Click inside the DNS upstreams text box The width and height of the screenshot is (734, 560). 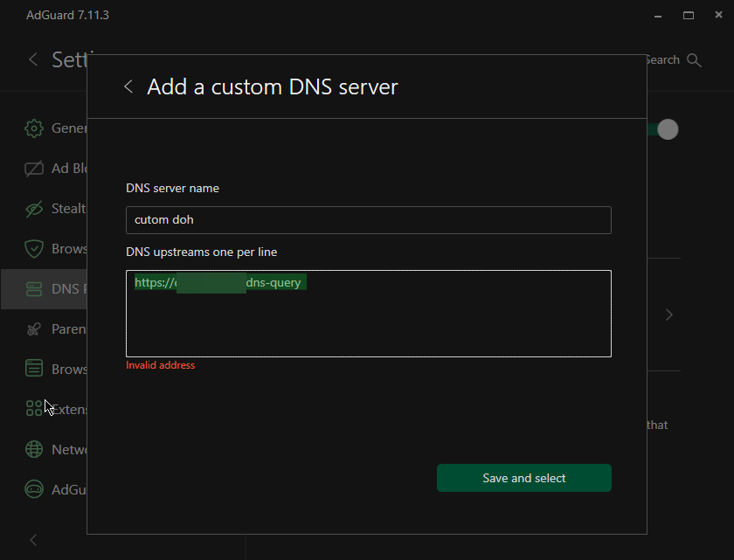pyautogui.click(x=368, y=311)
